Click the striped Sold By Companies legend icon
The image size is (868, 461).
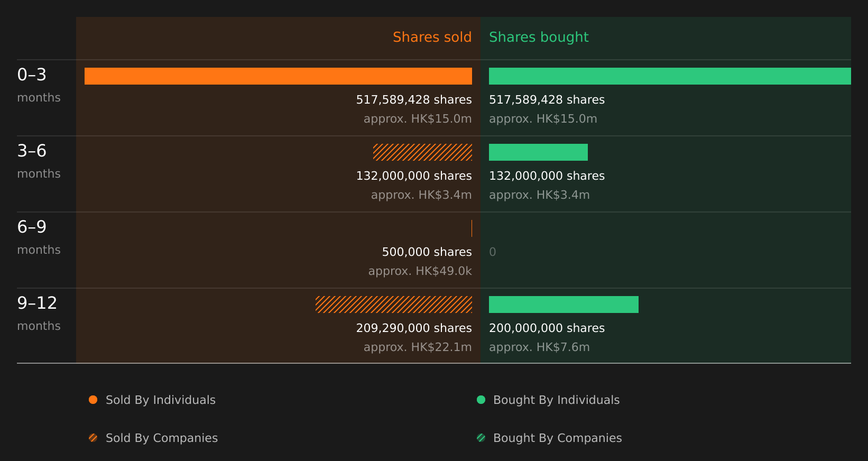(x=93, y=438)
